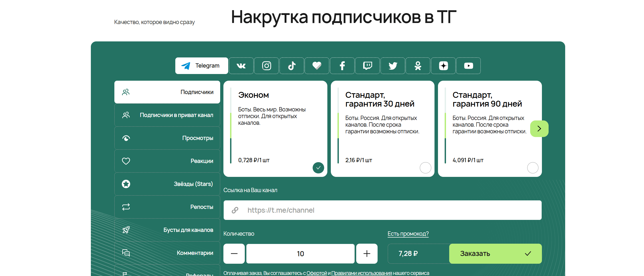Viewport: 644px width, 276px height.
Task: Open the Просмотры sidebar section
Action: [167, 138]
